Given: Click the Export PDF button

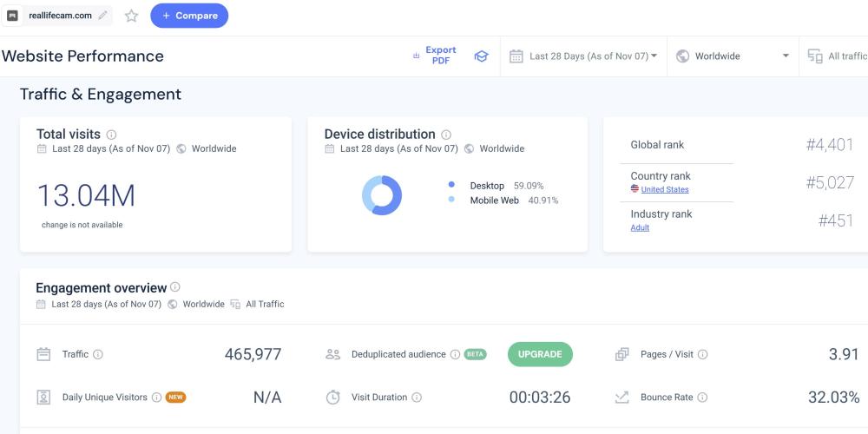Looking at the screenshot, I should pyautogui.click(x=435, y=56).
